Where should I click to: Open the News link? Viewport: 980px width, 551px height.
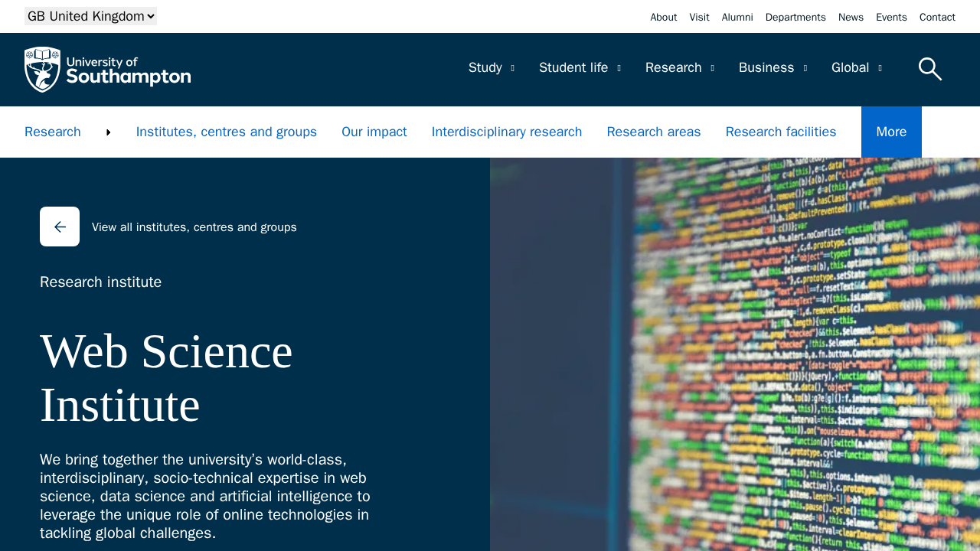(851, 17)
